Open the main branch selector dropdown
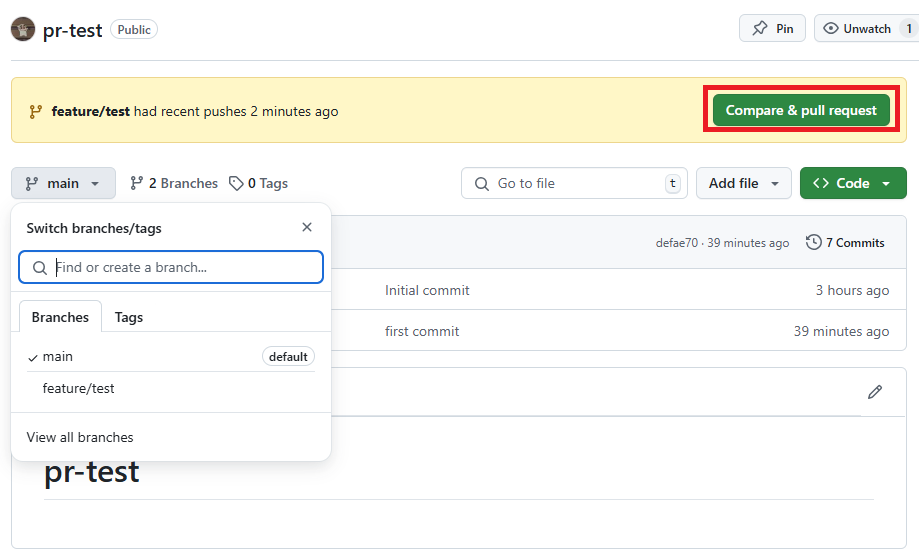 pos(63,183)
